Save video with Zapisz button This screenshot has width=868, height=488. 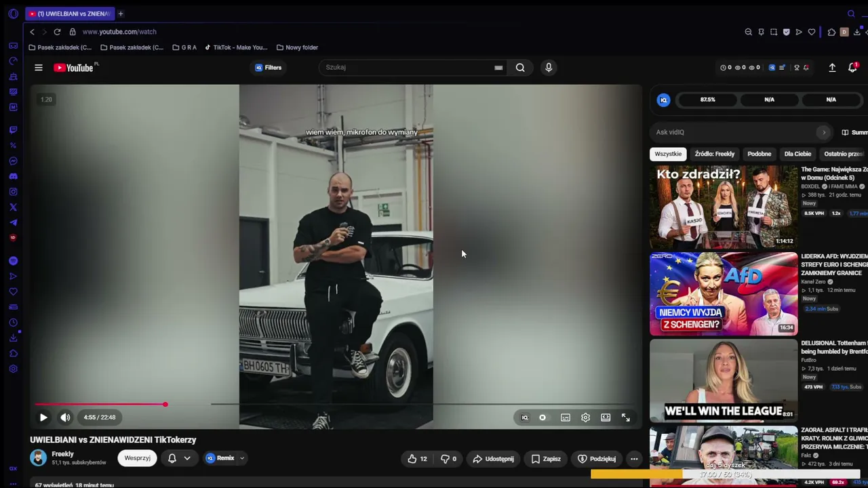tap(546, 459)
